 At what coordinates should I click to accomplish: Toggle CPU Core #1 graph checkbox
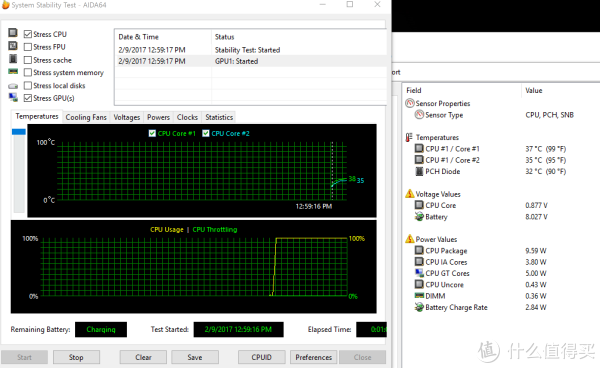click(x=152, y=133)
